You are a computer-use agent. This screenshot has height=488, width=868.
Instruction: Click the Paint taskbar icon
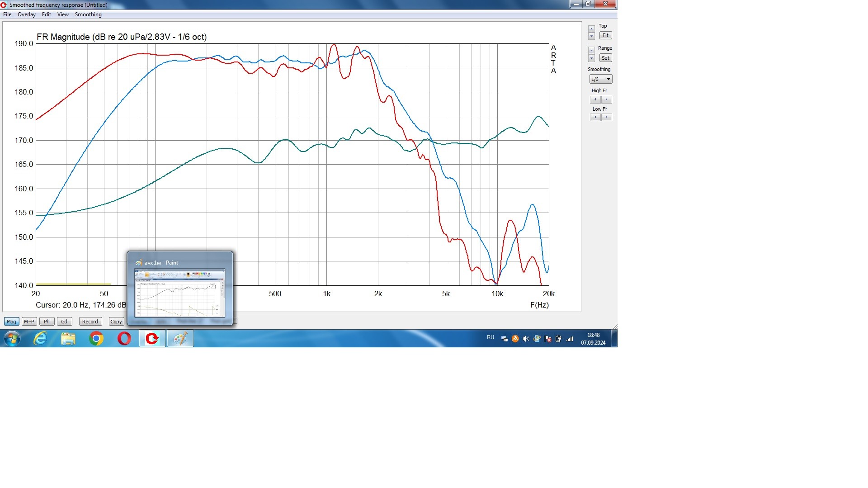coord(180,338)
